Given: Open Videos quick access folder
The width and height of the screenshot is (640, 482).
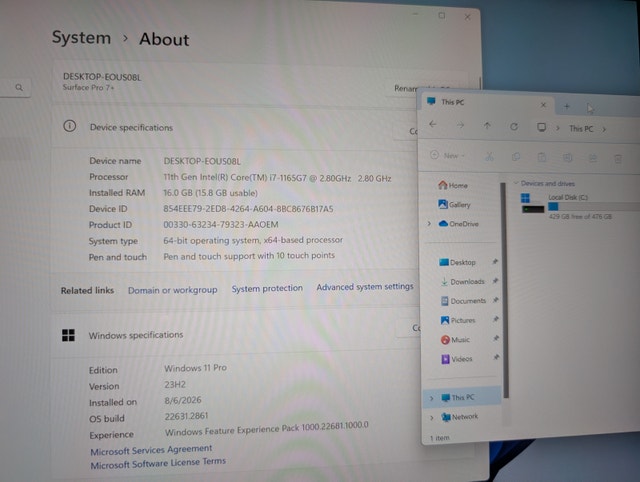Looking at the screenshot, I should point(457,359).
